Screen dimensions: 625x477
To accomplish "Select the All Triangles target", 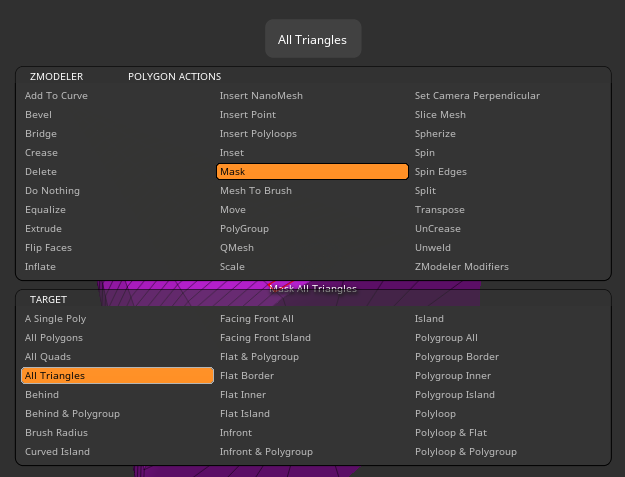I will coord(117,376).
